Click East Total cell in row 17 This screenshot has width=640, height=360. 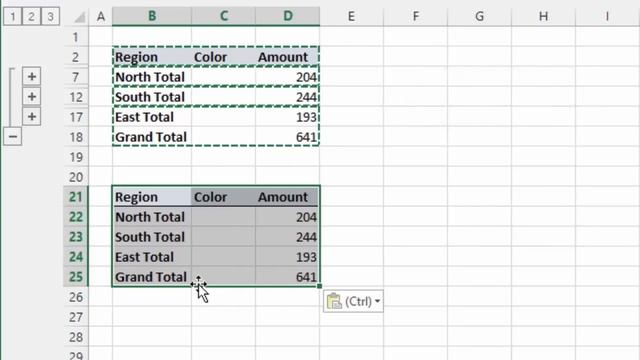click(152, 117)
